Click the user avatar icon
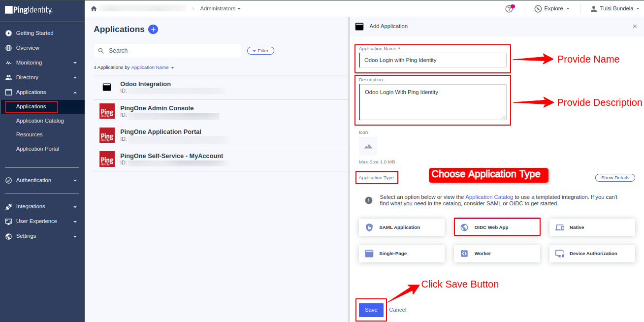 (593, 8)
